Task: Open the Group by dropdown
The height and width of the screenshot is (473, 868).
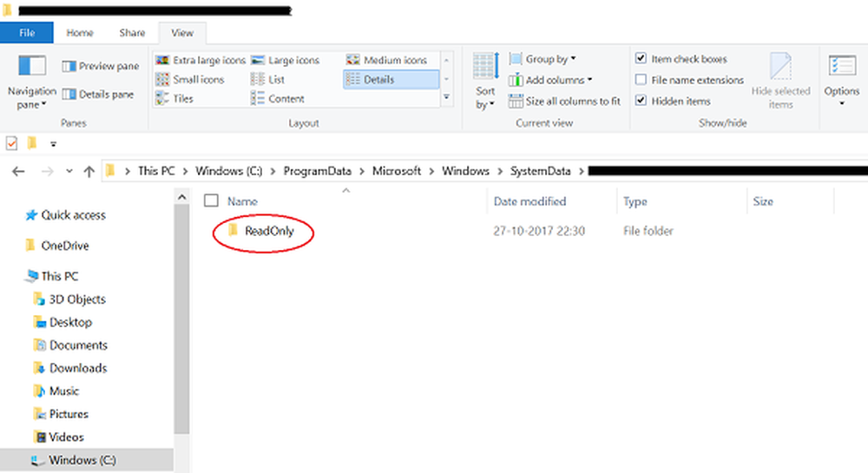Action: point(543,59)
